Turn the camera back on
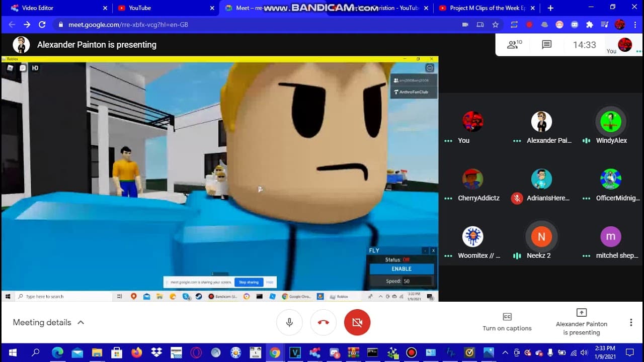644x362 pixels. [357, 322]
